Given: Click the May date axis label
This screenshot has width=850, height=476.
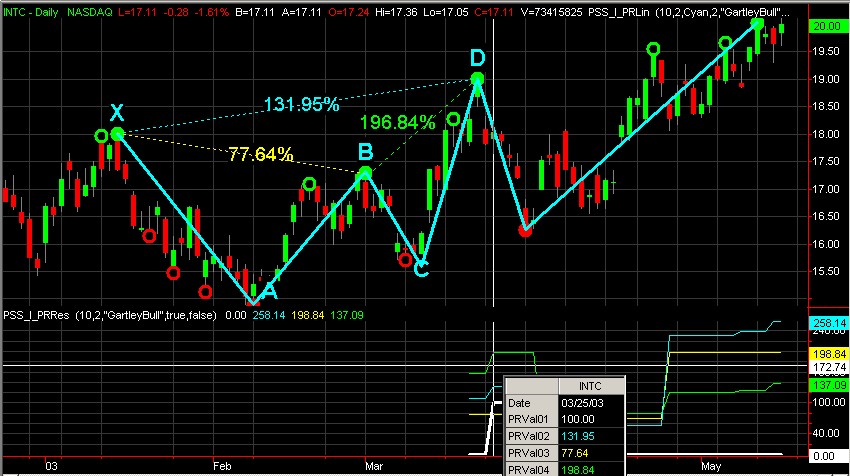Looking at the screenshot, I should click(711, 466).
